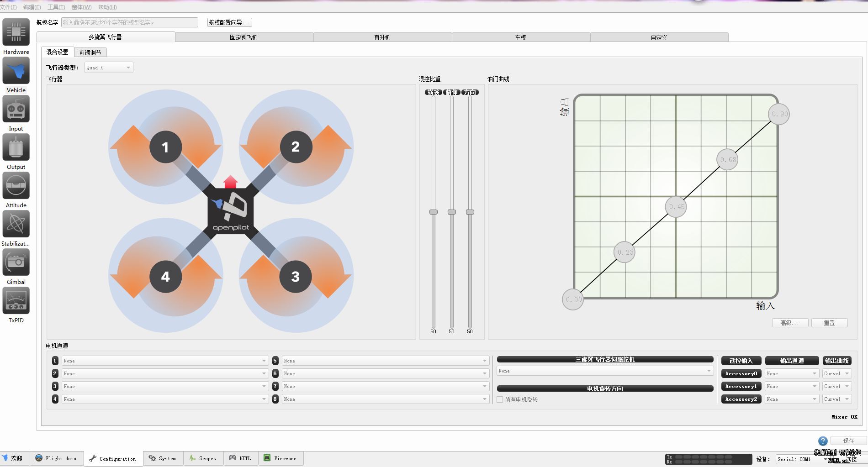Click the 高级 advanced curve button
The height and width of the screenshot is (467, 868).
point(790,323)
